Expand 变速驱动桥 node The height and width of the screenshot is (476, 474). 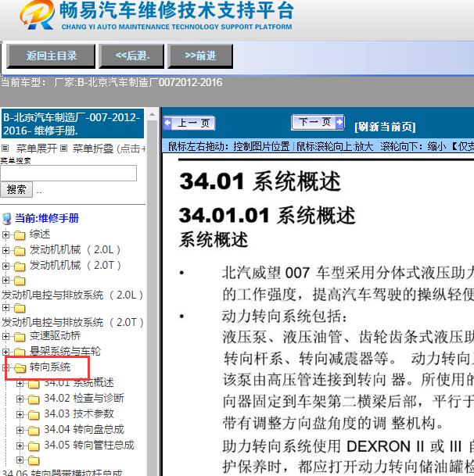click(5, 336)
